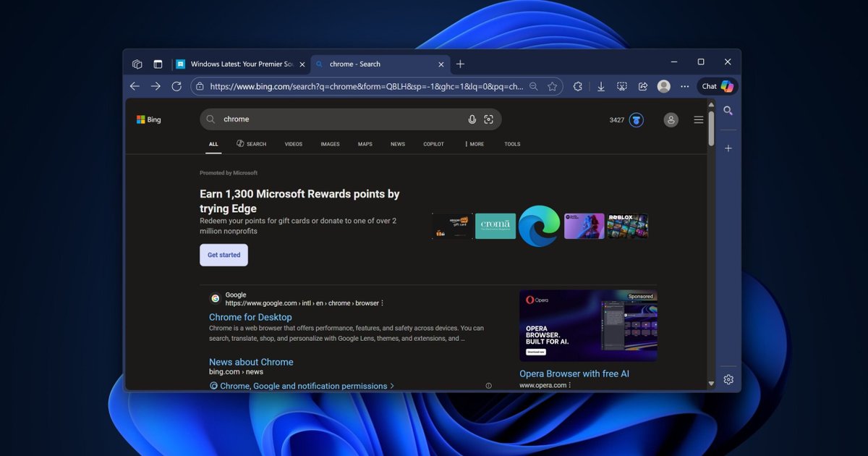Click the 3427 rewards points count
The image size is (868, 456).
point(617,120)
